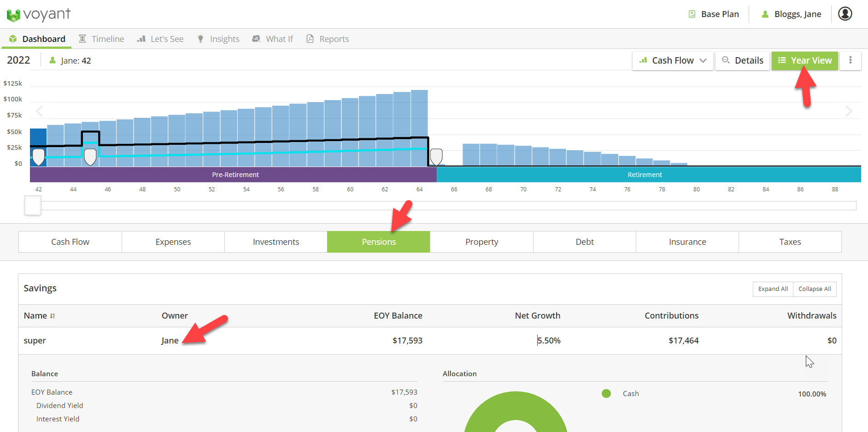
Task: Click the green allocation donut chart
Action: pos(516,412)
